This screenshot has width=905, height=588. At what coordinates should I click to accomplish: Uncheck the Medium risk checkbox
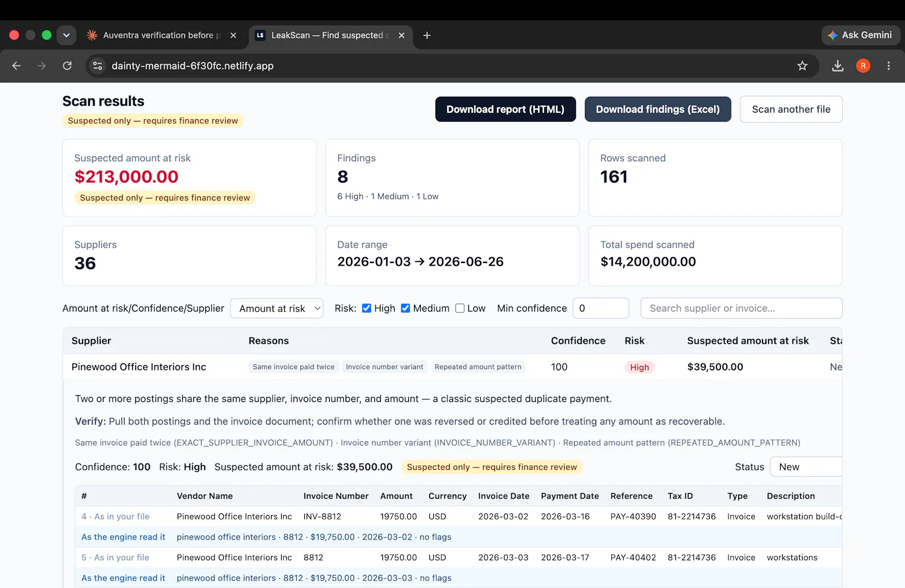[406, 308]
